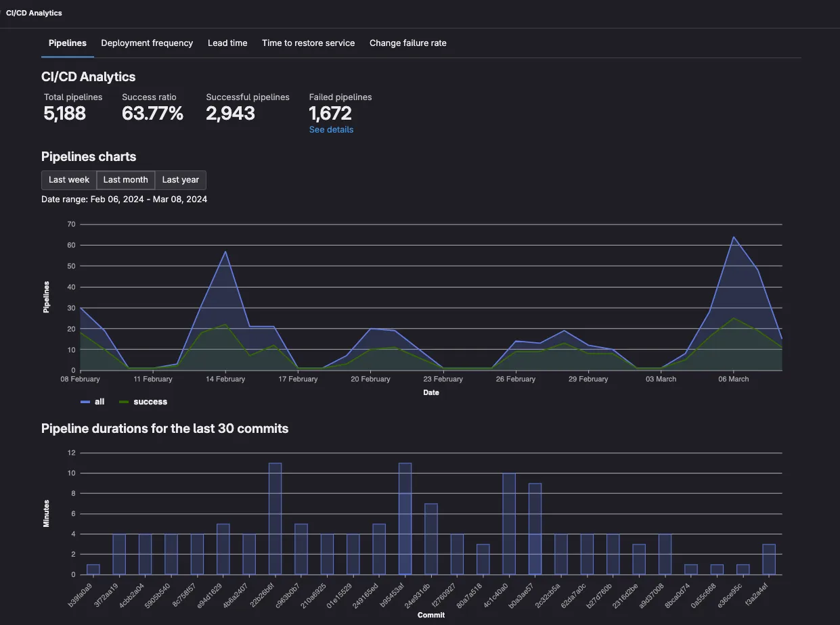Switch chart range to Last year
This screenshot has width=840, height=625.
coord(181,180)
